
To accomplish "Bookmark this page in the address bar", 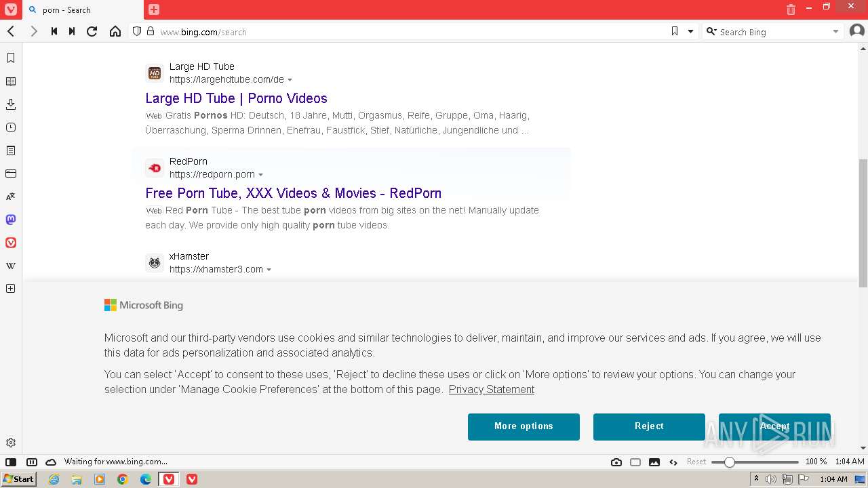I will pyautogui.click(x=675, y=31).
